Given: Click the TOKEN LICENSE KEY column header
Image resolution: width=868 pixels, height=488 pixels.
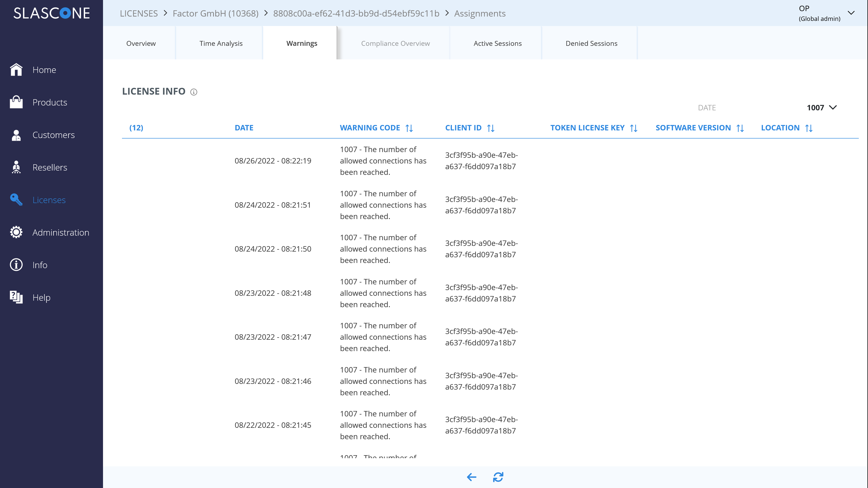Looking at the screenshot, I should pos(587,128).
